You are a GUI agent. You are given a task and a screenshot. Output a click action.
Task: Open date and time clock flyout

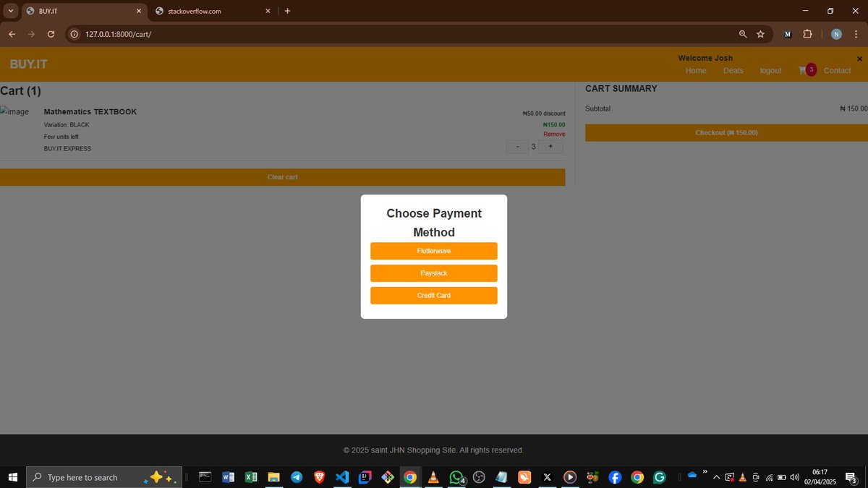[820, 477]
